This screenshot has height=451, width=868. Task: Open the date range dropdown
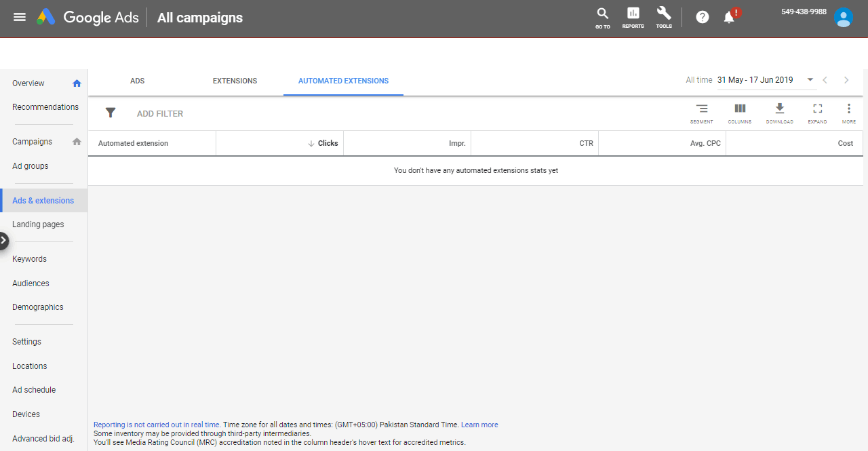point(810,80)
